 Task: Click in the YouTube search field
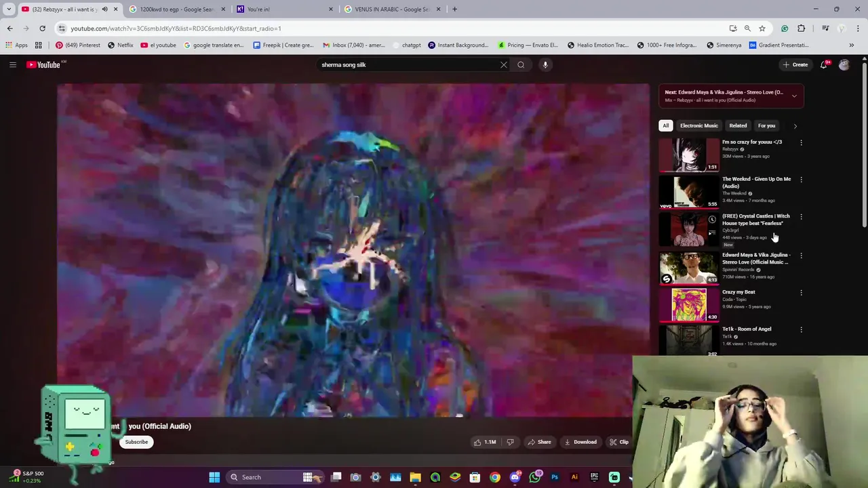407,64
